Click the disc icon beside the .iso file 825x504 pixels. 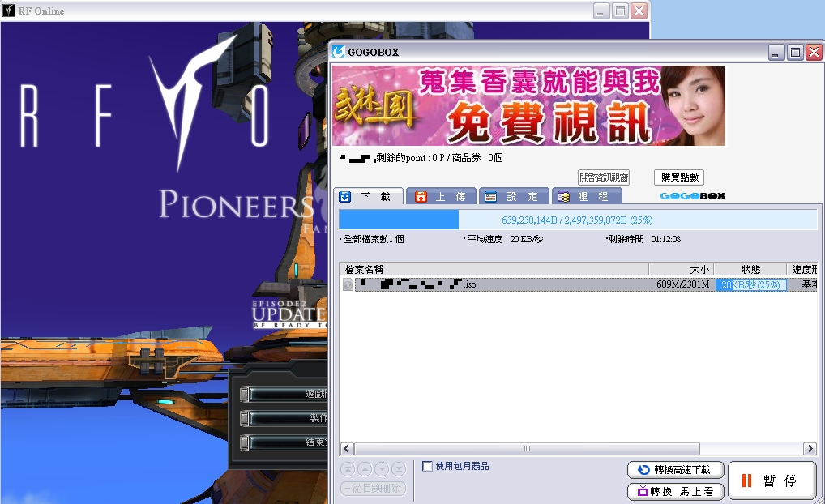pos(348,284)
